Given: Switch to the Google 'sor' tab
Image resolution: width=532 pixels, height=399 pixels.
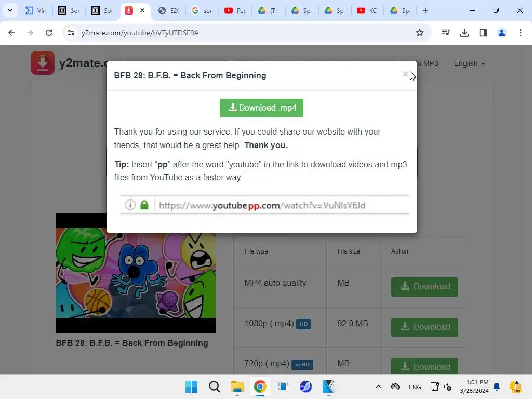Looking at the screenshot, I should pyautogui.click(x=202, y=10).
